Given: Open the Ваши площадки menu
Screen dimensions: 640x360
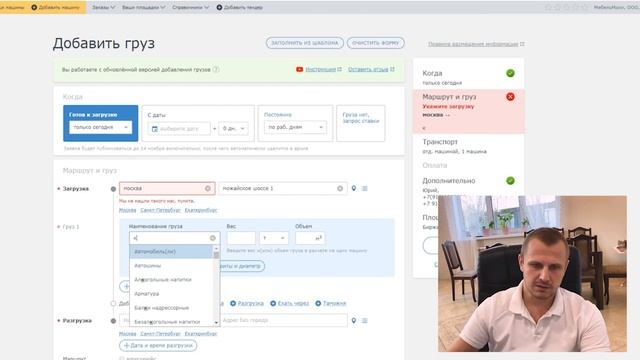Looking at the screenshot, I should tap(143, 7).
